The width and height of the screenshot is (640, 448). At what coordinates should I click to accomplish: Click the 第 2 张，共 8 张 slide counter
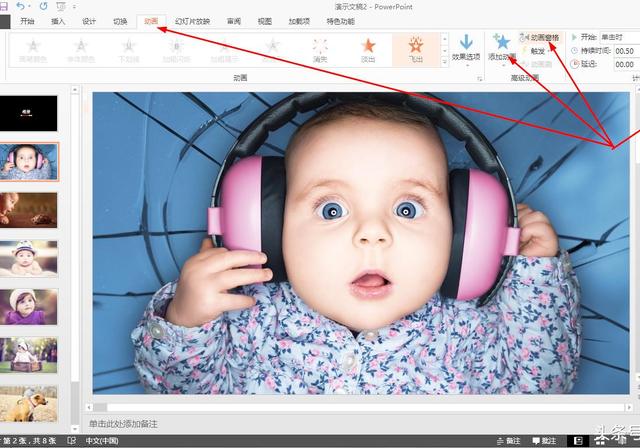[x=29, y=441]
